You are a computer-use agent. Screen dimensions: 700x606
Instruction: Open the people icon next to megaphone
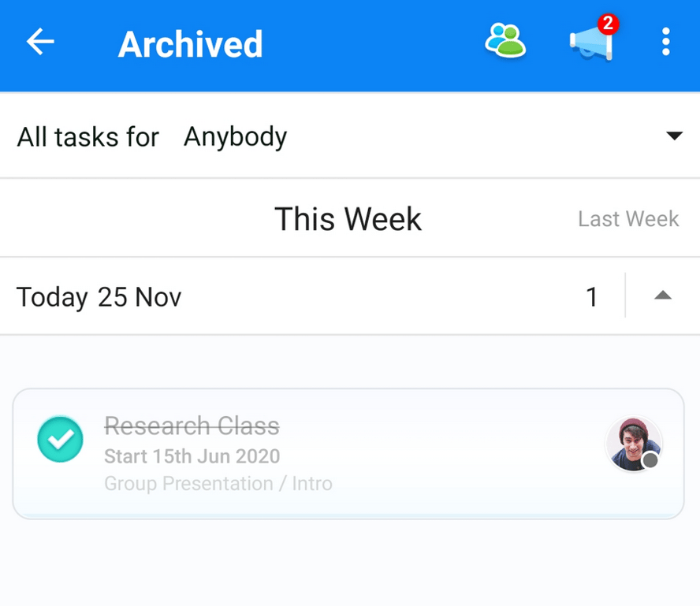pyautogui.click(x=505, y=41)
